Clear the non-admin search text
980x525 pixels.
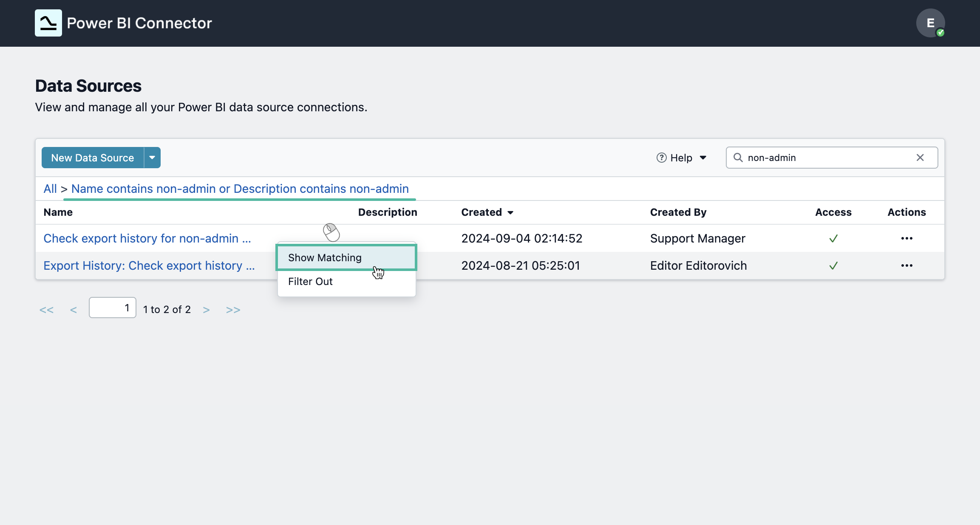coord(920,158)
